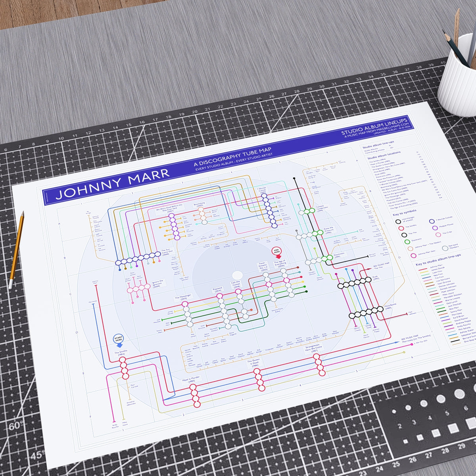Click the Johnny Marr Solo magenta circle symbol
Viewport: 476px width, 476px height.
tap(413, 255)
